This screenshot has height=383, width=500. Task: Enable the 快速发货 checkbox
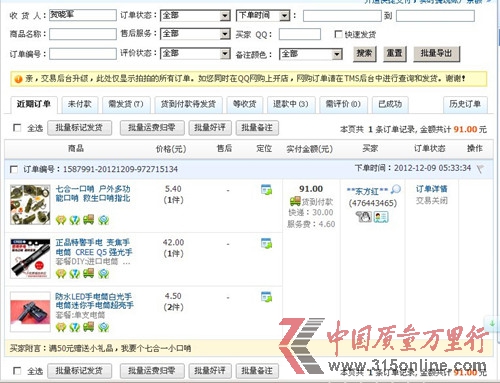338,34
